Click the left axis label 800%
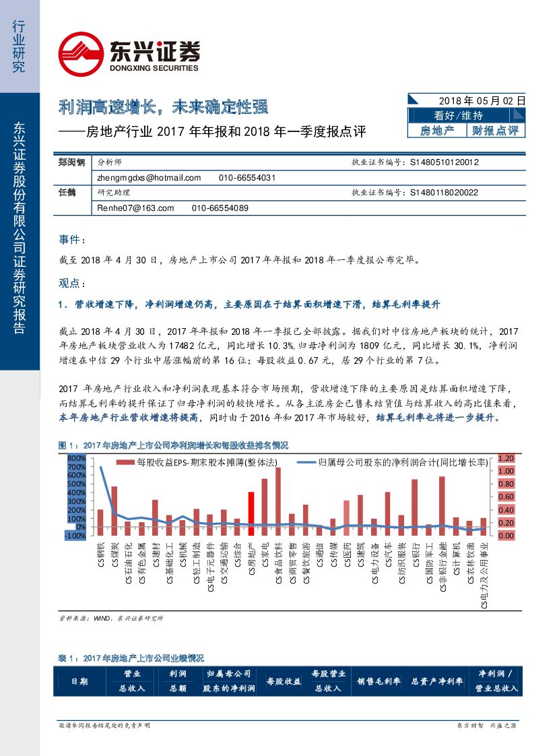Screen dimensions: 557x756 coord(77,458)
